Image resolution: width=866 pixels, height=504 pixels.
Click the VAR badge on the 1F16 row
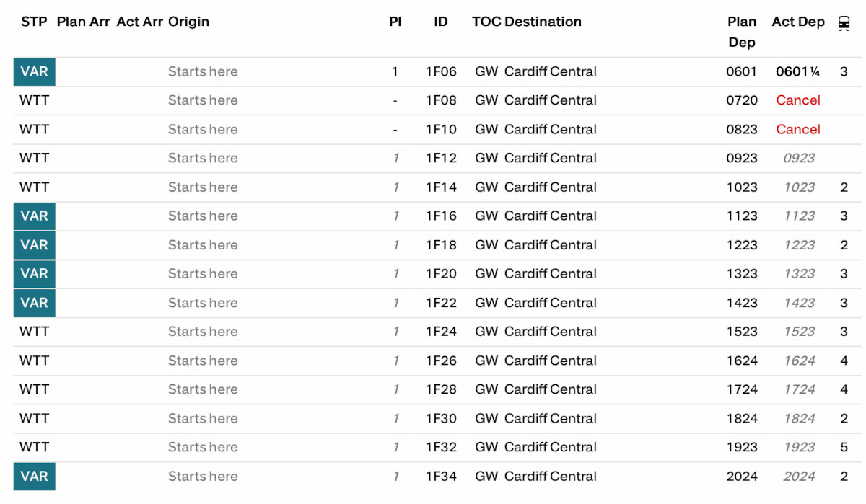(x=35, y=216)
